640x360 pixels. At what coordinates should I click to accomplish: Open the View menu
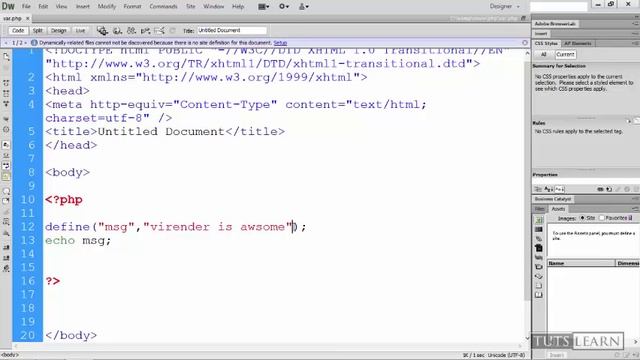click(x=61, y=7)
